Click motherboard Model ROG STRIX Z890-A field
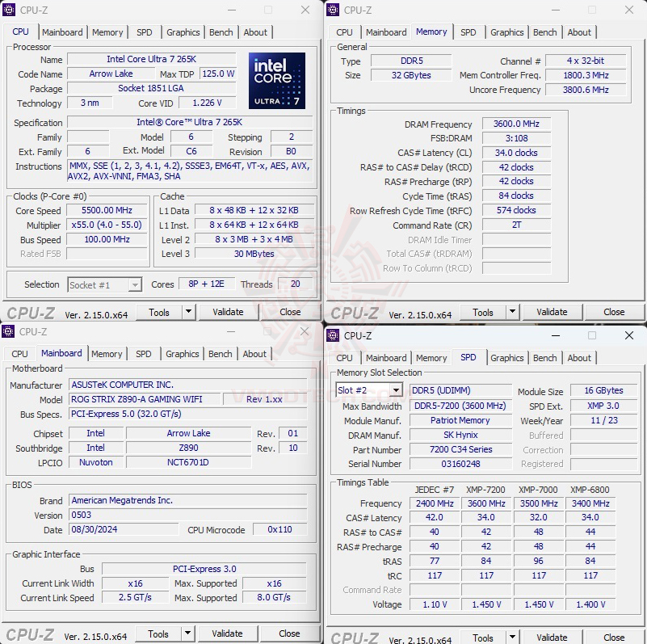The height and width of the screenshot is (644, 647). pyautogui.click(x=145, y=399)
